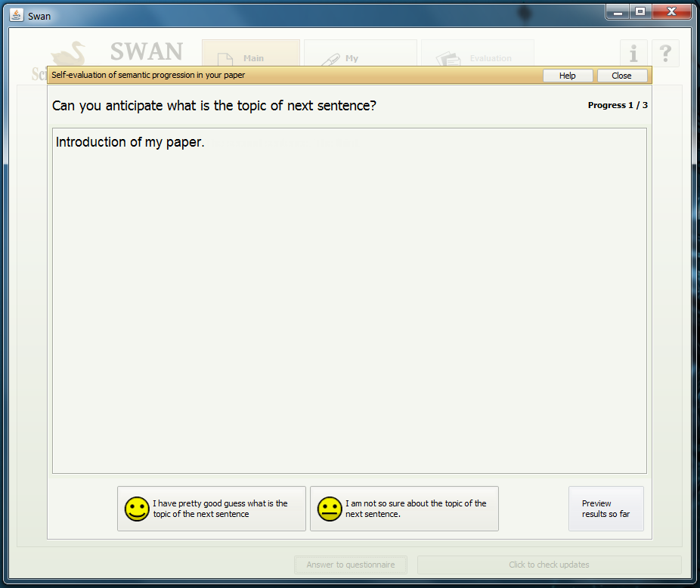Click the Answer to questionnaire button
This screenshot has height=588, width=700.
pyautogui.click(x=351, y=565)
